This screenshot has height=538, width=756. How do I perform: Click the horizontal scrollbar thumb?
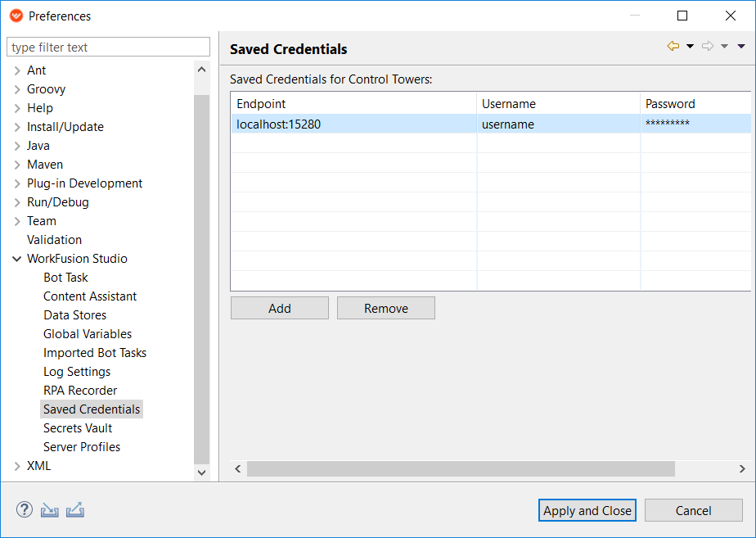tap(461, 468)
